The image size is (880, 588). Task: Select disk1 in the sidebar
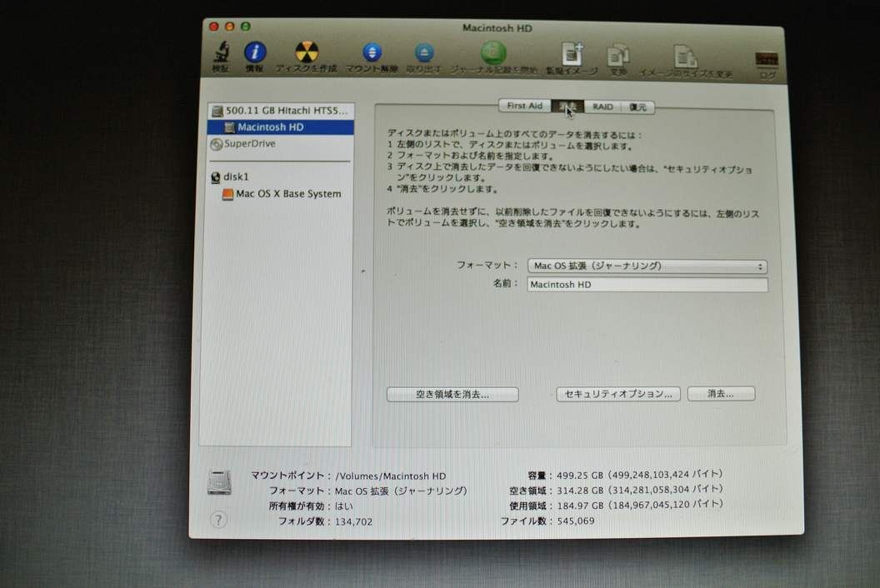pyautogui.click(x=280, y=177)
